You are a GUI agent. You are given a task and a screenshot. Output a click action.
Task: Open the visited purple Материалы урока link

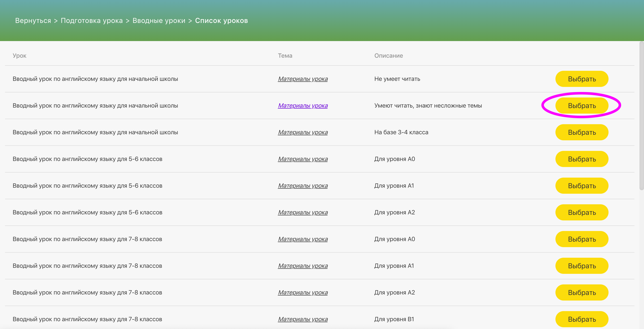(303, 106)
